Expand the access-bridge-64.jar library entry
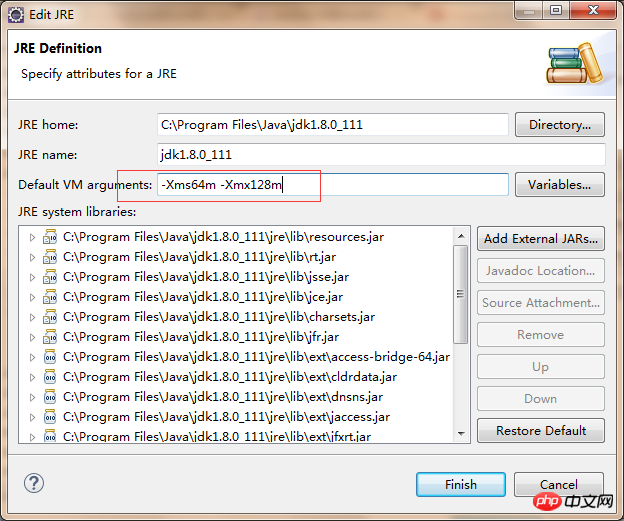The height and width of the screenshot is (521, 624). [x=32, y=357]
